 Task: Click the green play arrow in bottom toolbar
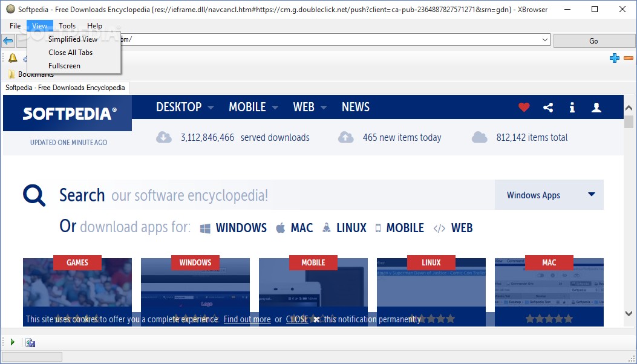pos(13,342)
